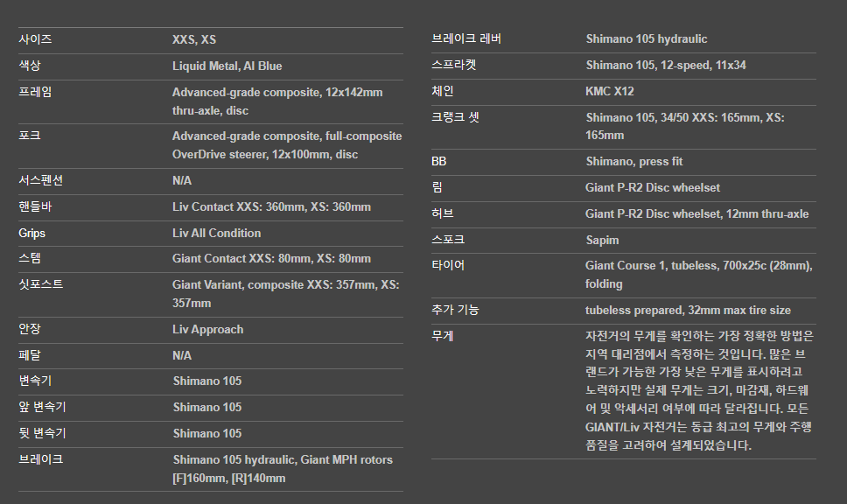This screenshot has height=504, width=847.
Task: Select Shimano 105 beside 뒷 변속기
Action: [x=206, y=433]
